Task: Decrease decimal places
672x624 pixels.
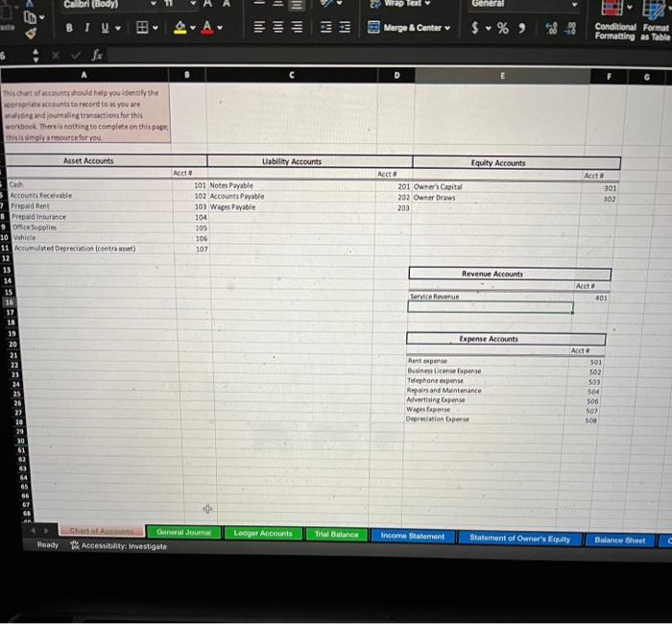Action: (x=570, y=29)
